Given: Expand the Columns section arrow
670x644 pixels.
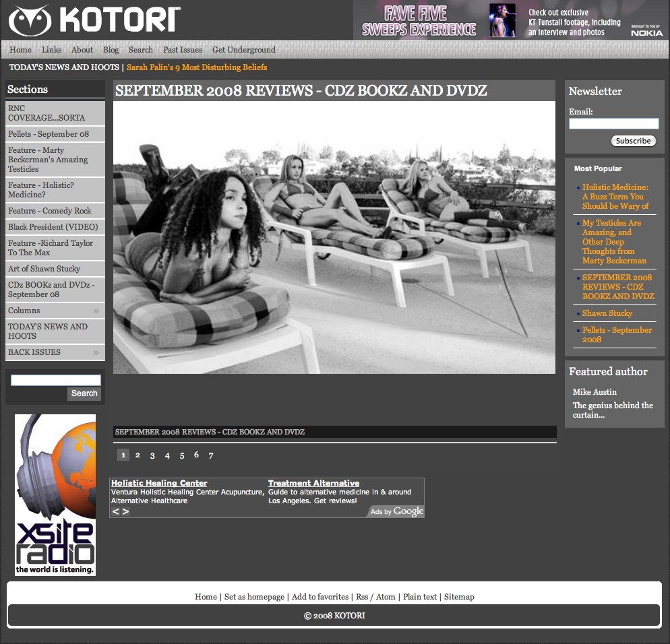Looking at the screenshot, I should (96, 311).
